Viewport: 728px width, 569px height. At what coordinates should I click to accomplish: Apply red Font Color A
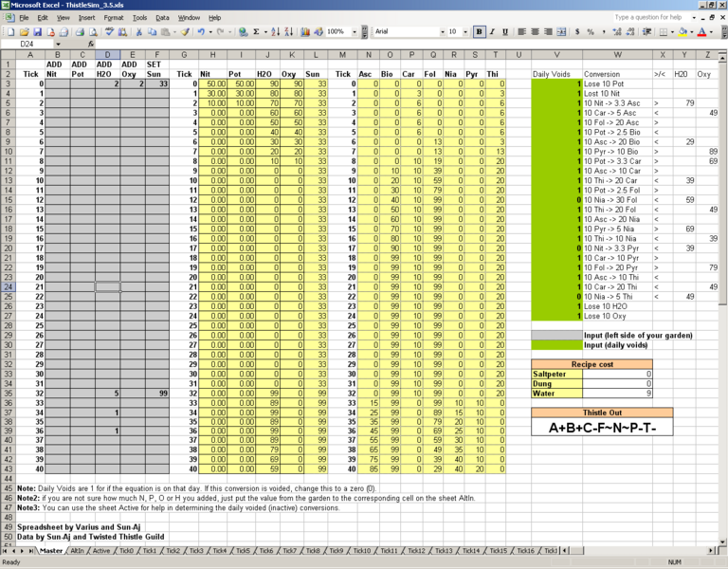[702, 31]
